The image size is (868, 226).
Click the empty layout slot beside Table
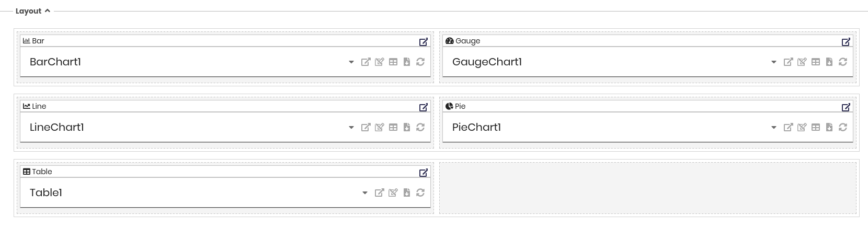pos(648,188)
